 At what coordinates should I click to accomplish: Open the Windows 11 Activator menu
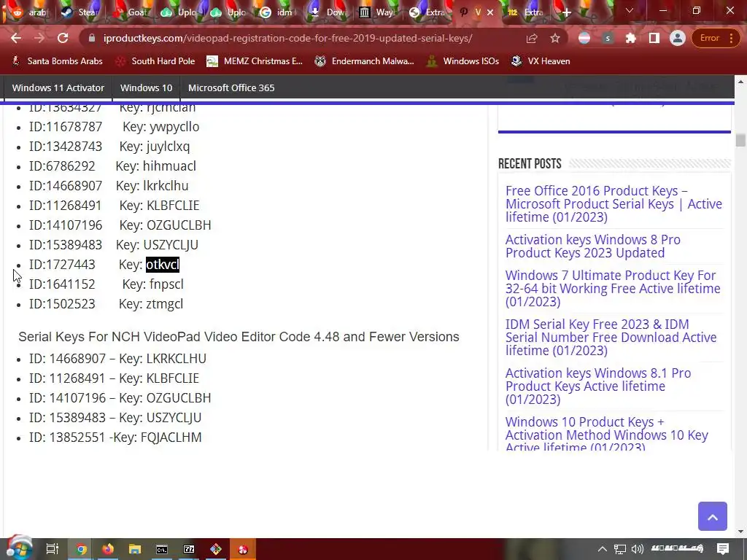(x=58, y=87)
